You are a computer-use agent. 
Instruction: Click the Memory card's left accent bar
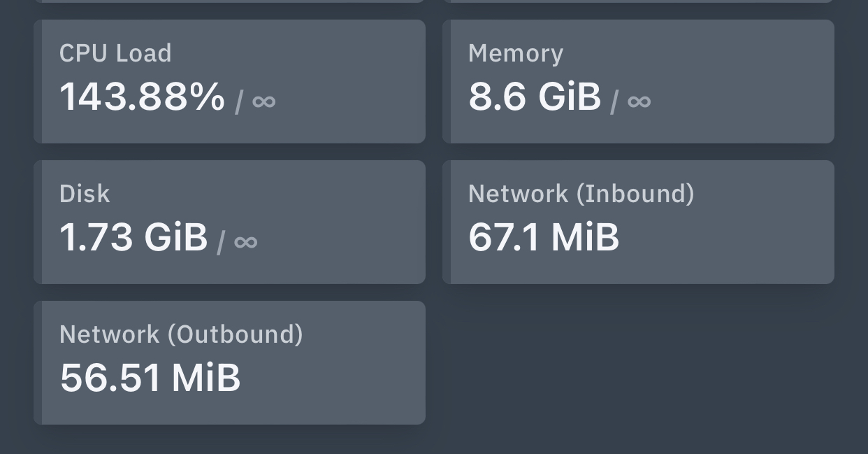click(447, 82)
